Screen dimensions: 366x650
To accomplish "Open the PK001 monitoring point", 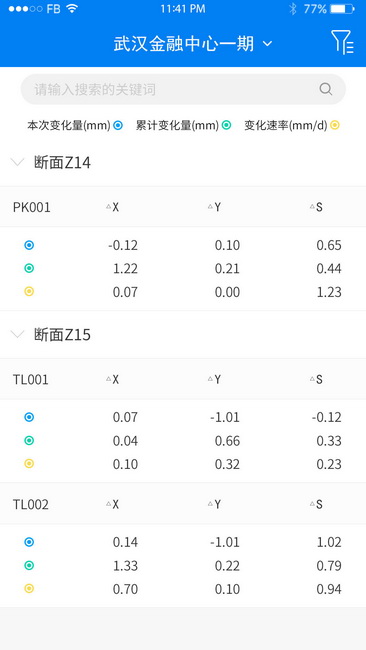I will click(32, 207).
